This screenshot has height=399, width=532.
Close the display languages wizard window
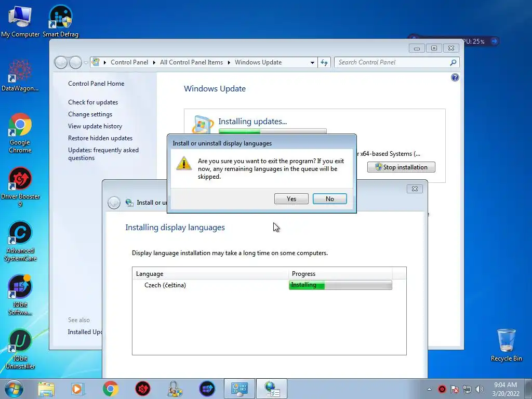415,189
